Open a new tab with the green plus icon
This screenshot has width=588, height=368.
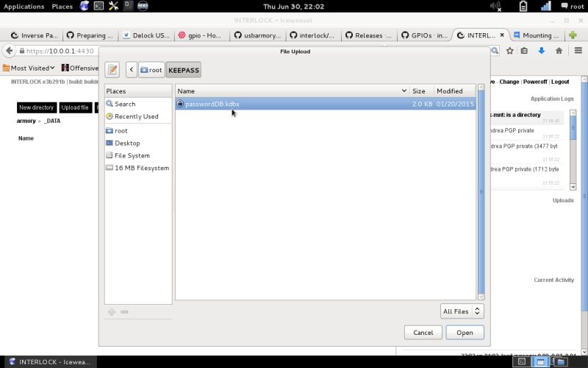coord(573,35)
